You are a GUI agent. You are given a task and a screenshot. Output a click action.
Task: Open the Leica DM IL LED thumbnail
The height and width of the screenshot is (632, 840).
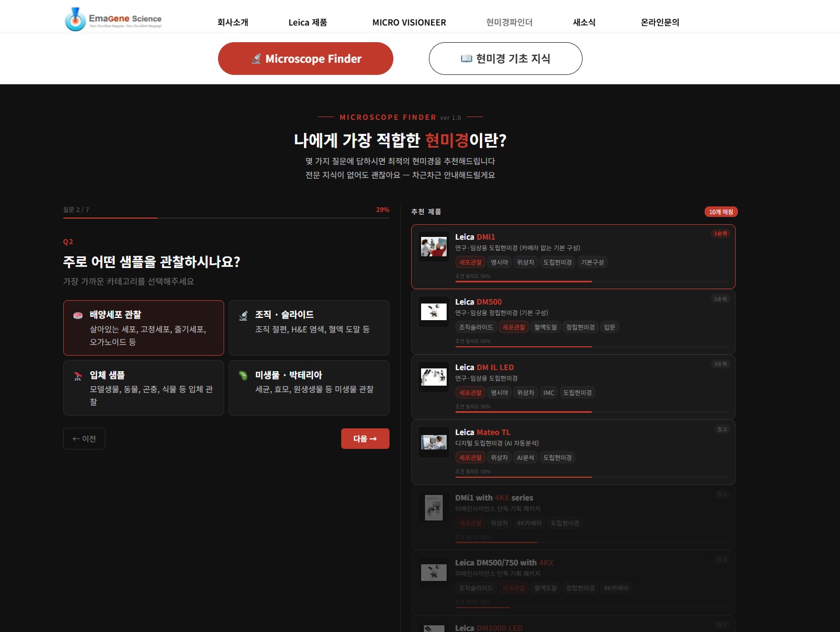coord(434,377)
